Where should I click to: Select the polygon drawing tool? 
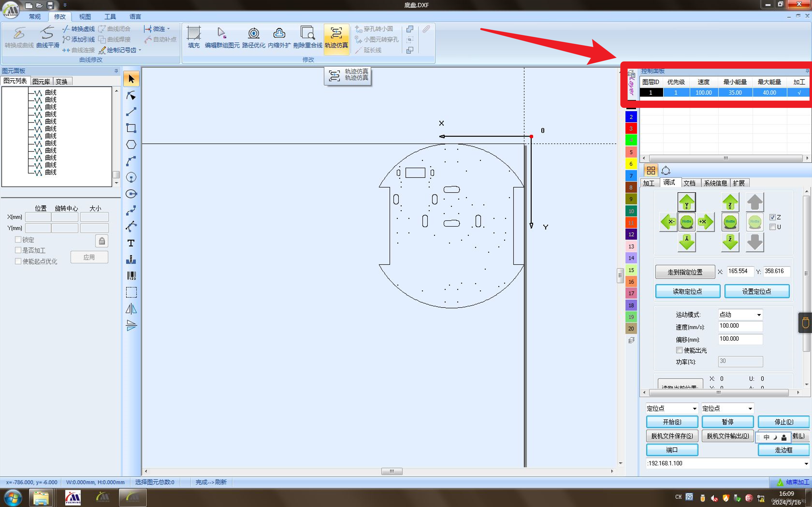[131, 144]
